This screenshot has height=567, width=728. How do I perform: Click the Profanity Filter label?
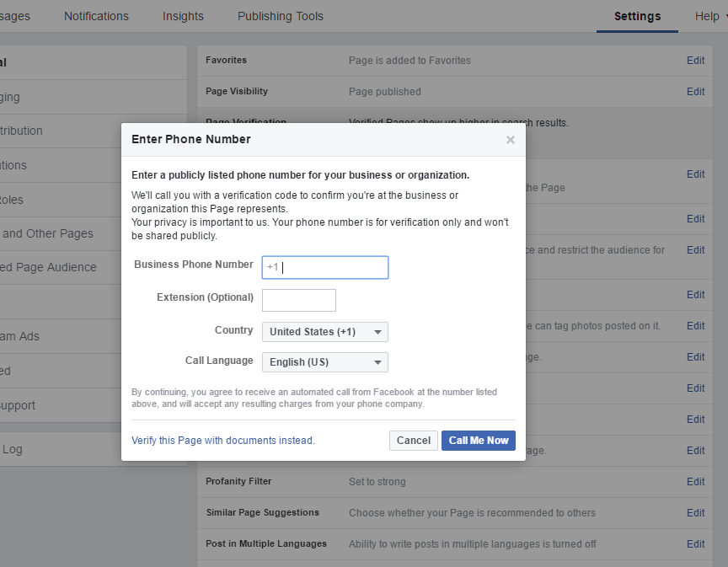tap(238, 481)
